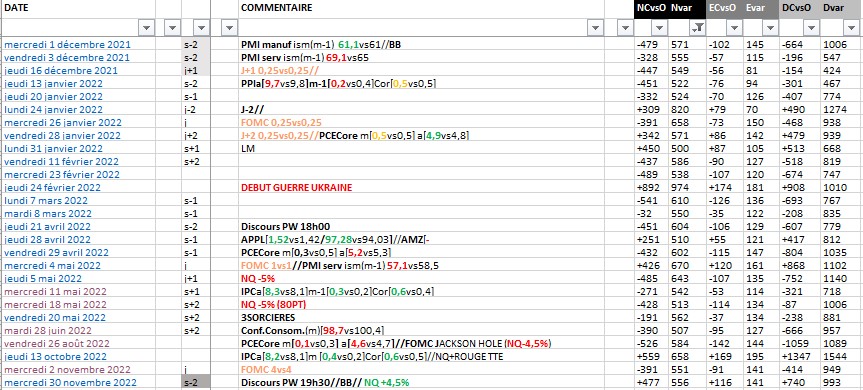Select the COMMENTAIRE header cell
Viewport: 863px width, 390px height.
(x=421, y=8)
